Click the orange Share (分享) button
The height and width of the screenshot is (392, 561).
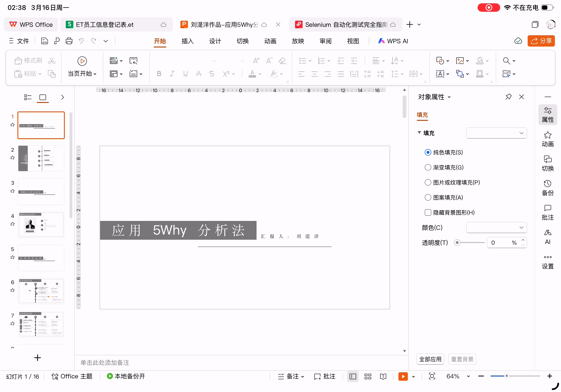tap(541, 41)
